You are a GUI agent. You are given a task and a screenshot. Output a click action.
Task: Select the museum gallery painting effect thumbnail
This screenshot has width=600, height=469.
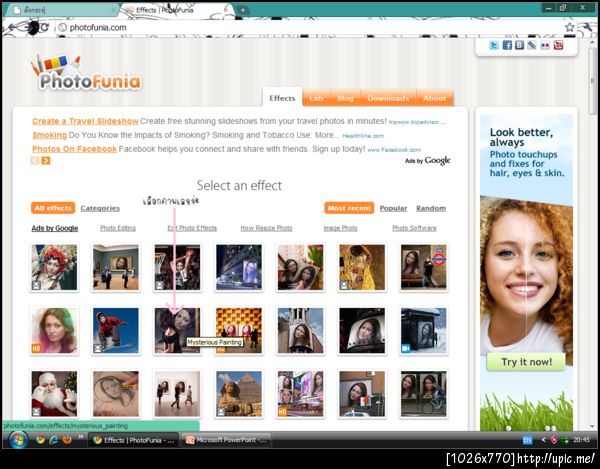116,267
